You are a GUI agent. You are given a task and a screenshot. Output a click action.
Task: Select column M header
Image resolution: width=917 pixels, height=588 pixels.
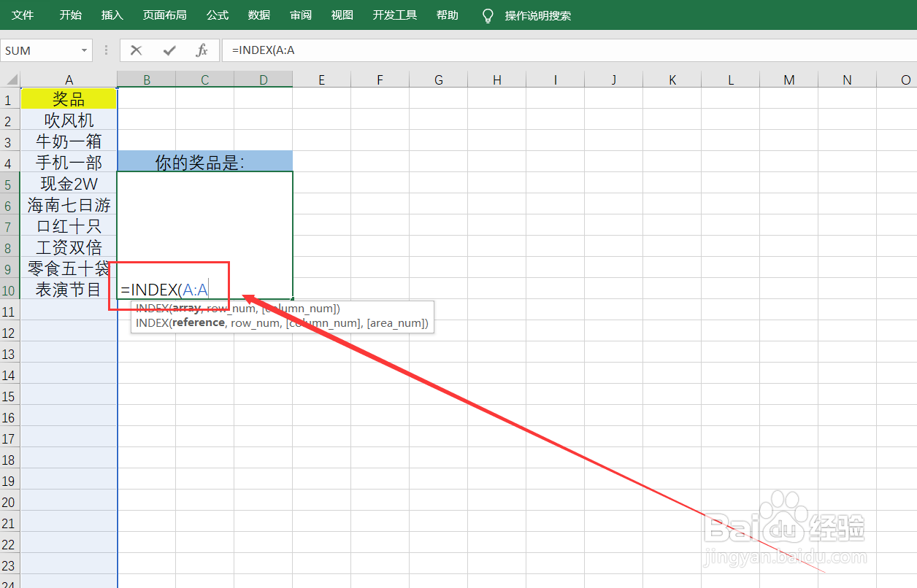[789, 80]
